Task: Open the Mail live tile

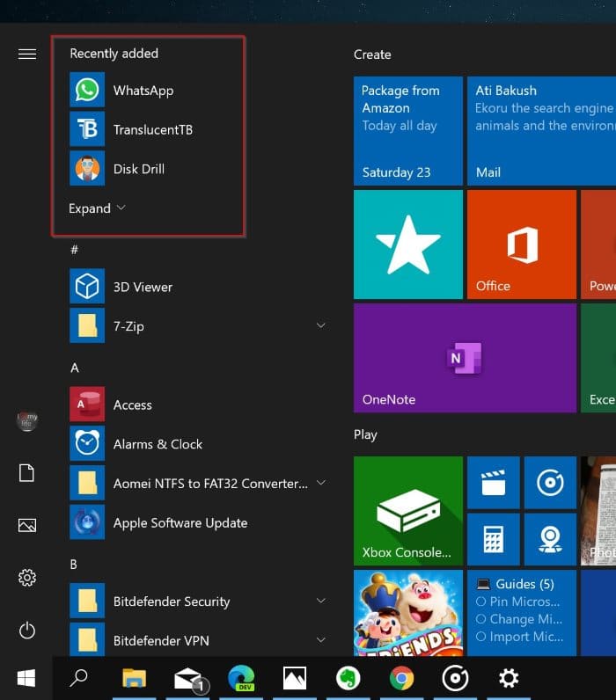Action: click(541, 131)
